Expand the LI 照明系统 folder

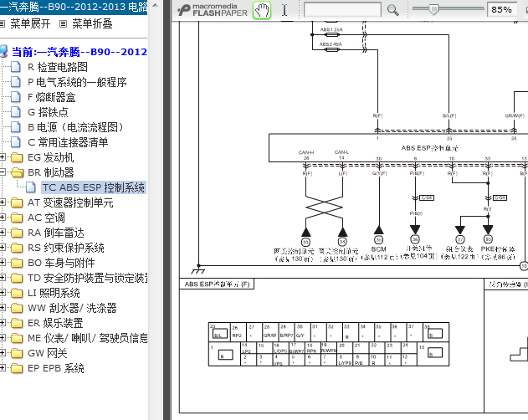click(x=2, y=293)
